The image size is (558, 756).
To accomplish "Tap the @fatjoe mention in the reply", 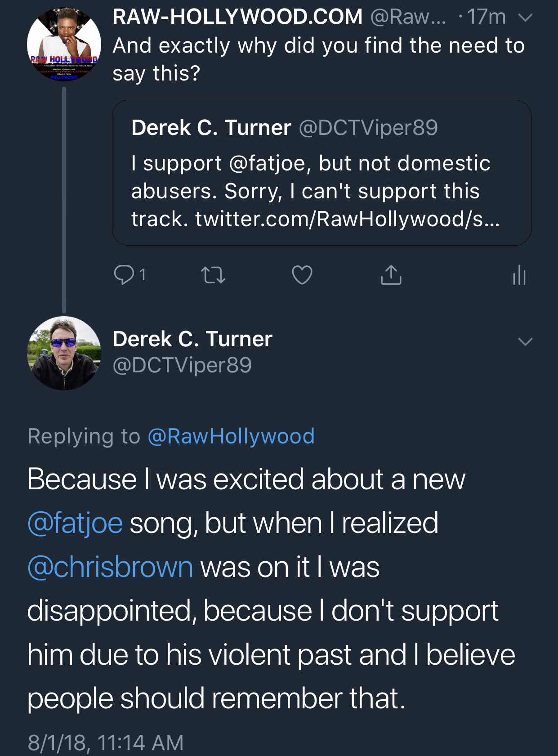I will click(x=75, y=523).
